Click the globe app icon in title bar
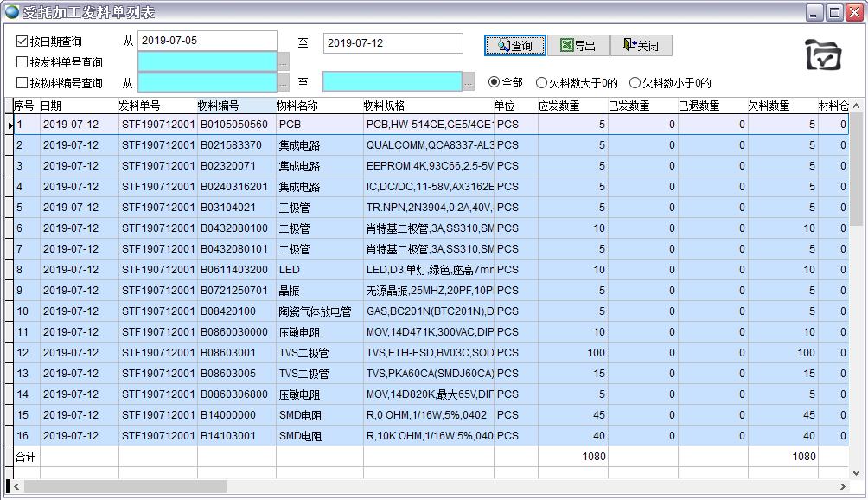 click(11, 12)
